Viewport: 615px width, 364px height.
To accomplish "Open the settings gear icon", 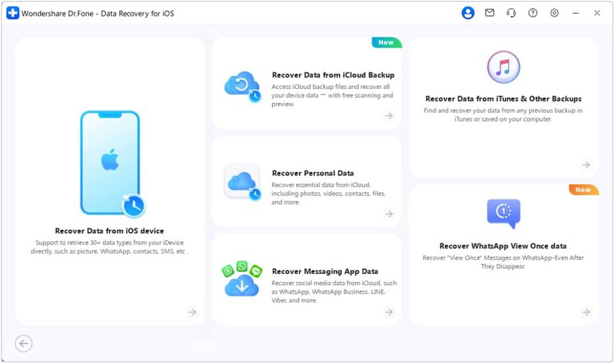I will pyautogui.click(x=554, y=13).
